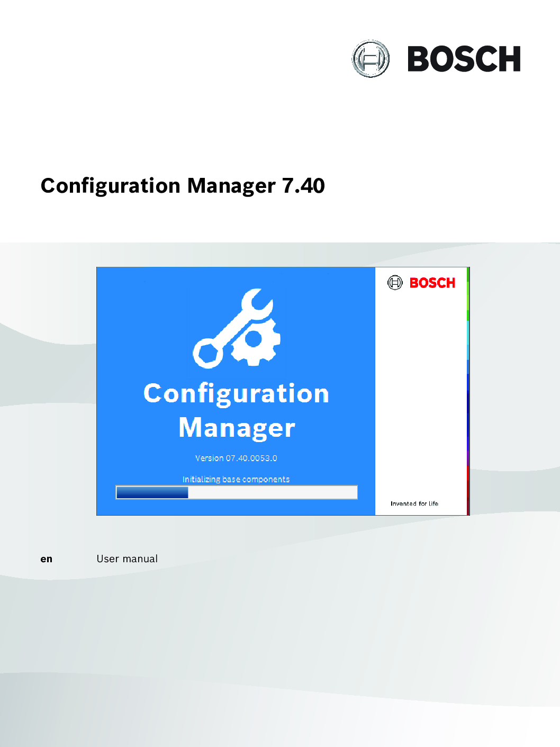Click the 'en' language code
The width and height of the screenshot is (560, 747).
[x=47, y=559]
